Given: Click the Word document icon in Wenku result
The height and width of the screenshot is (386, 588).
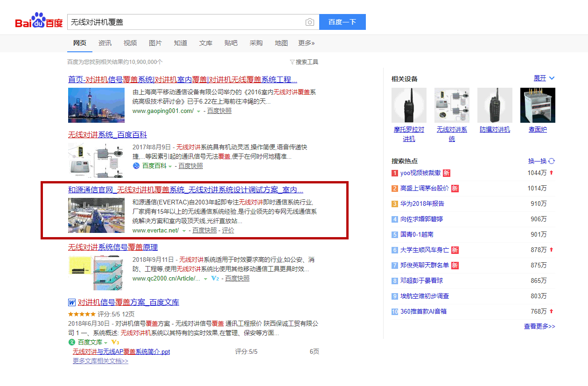Looking at the screenshot, I should pyautogui.click(x=72, y=302).
